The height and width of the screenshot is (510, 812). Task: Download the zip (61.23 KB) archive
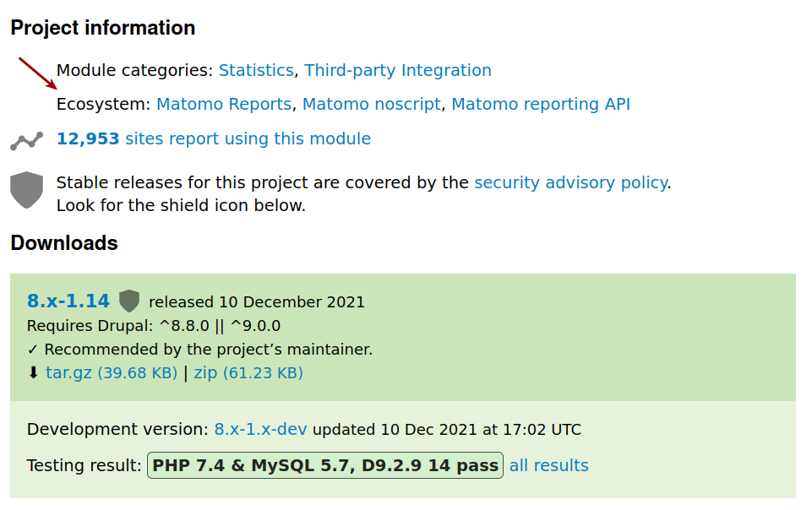click(x=248, y=373)
